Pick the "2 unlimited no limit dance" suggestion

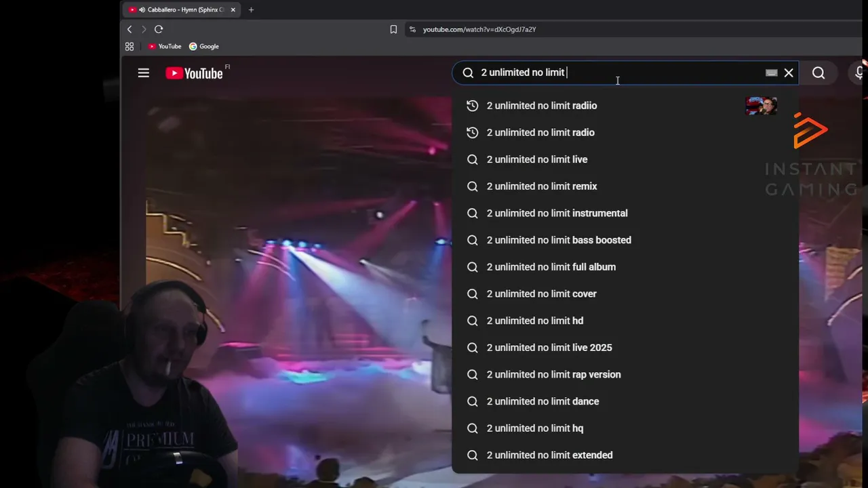point(625,401)
